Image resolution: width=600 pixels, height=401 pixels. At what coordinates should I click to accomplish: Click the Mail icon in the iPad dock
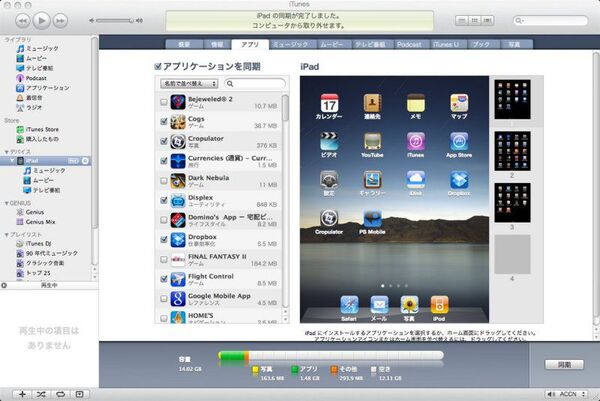(x=379, y=305)
